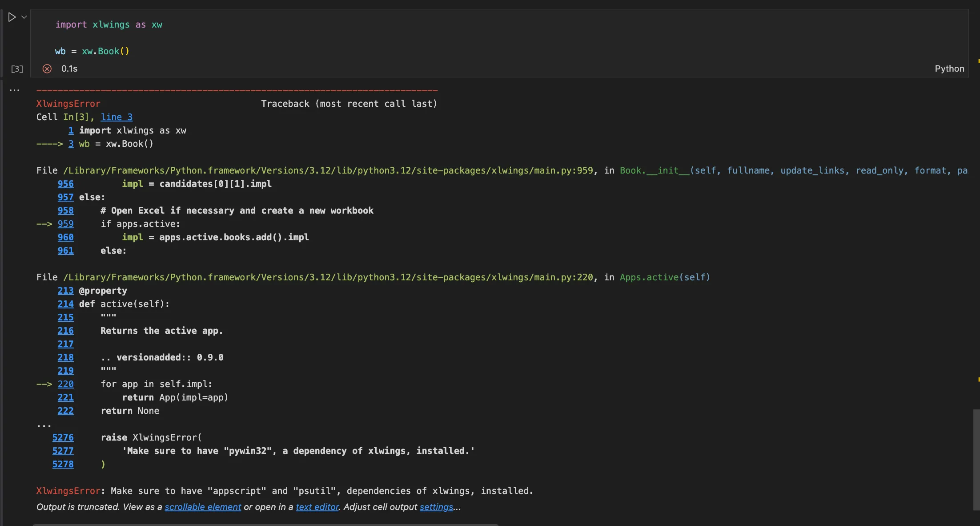Viewport: 980px width, 526px height.
Task: Select the 'Apps.active(self)' function name
Action: (665, 277)
